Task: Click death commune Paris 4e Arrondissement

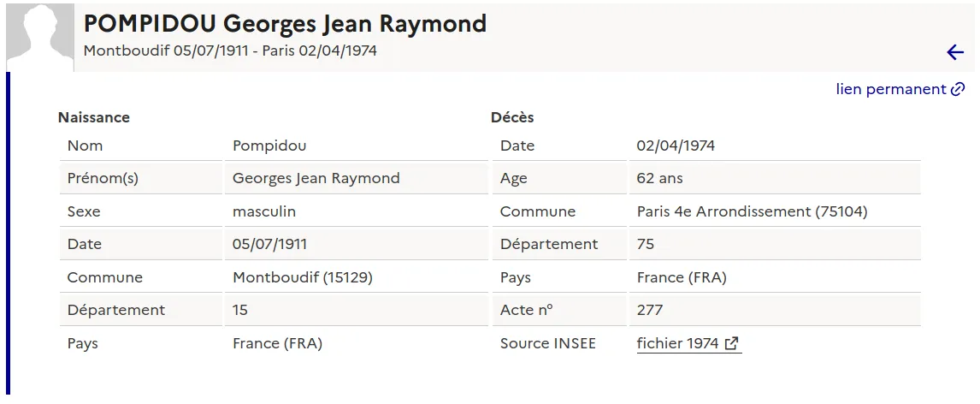Action: point(752,211)
